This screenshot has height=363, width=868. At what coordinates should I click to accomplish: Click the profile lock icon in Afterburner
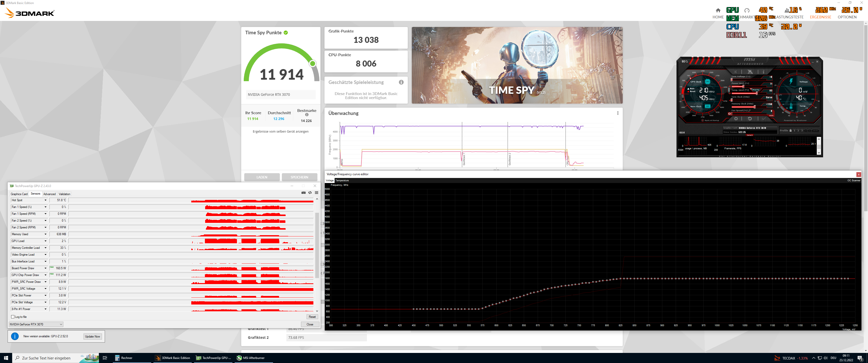click(791, 130)
